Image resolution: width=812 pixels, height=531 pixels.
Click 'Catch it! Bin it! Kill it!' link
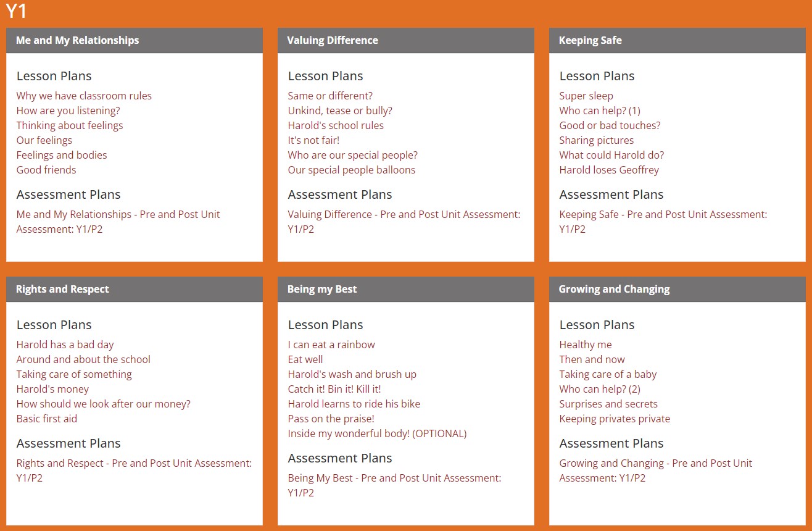[334, 389]
